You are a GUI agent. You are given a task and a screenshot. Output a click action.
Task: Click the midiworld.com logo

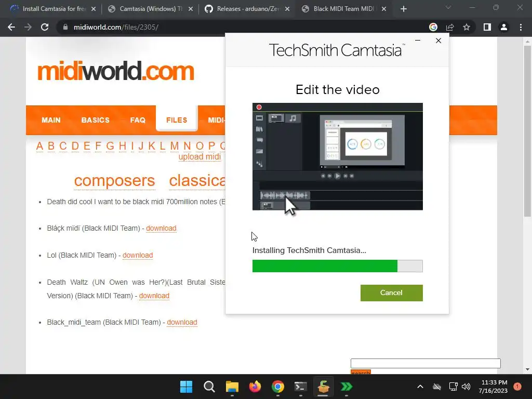(116, 71)
